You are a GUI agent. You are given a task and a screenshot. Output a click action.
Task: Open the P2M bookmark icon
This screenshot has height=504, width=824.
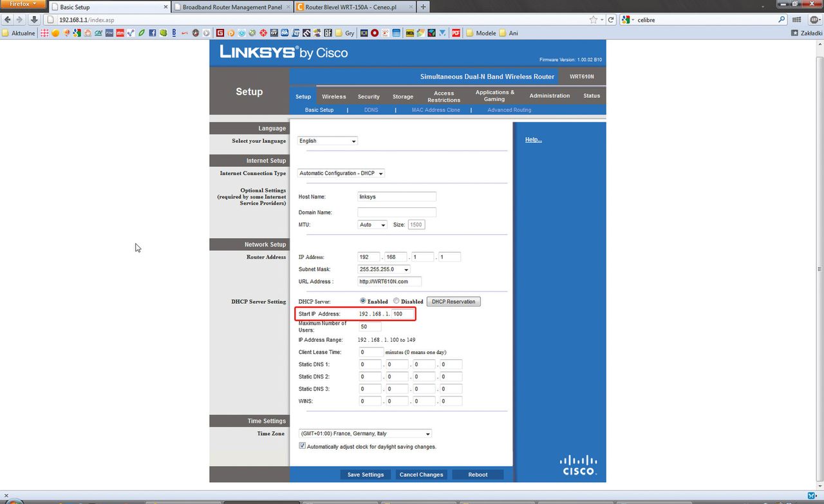[x=109, y=33]
